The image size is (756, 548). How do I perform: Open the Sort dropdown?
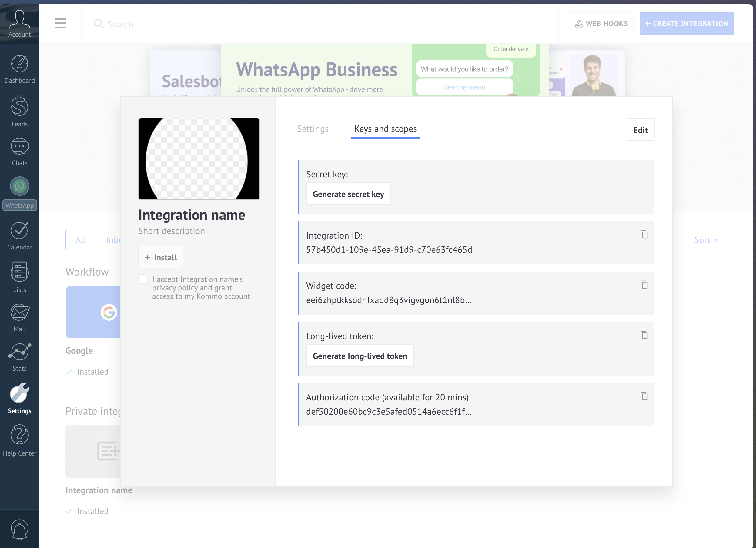pos(706,240)
